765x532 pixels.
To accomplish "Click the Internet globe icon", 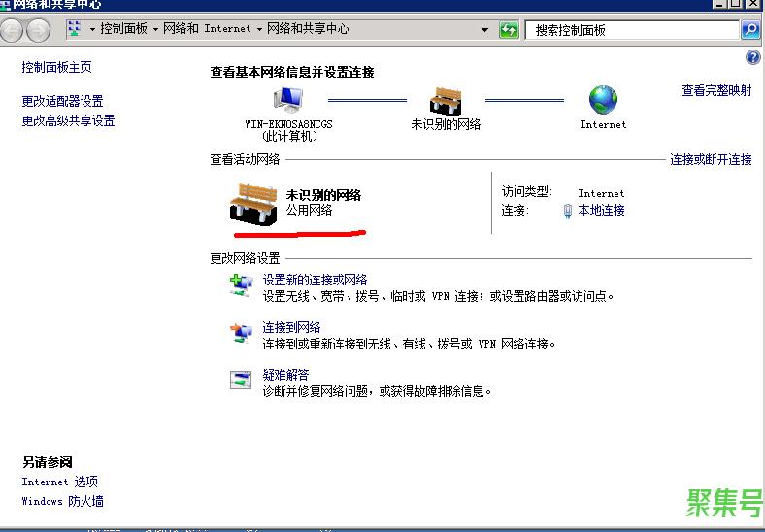I will pyautogui.click(x=603, y=100).
